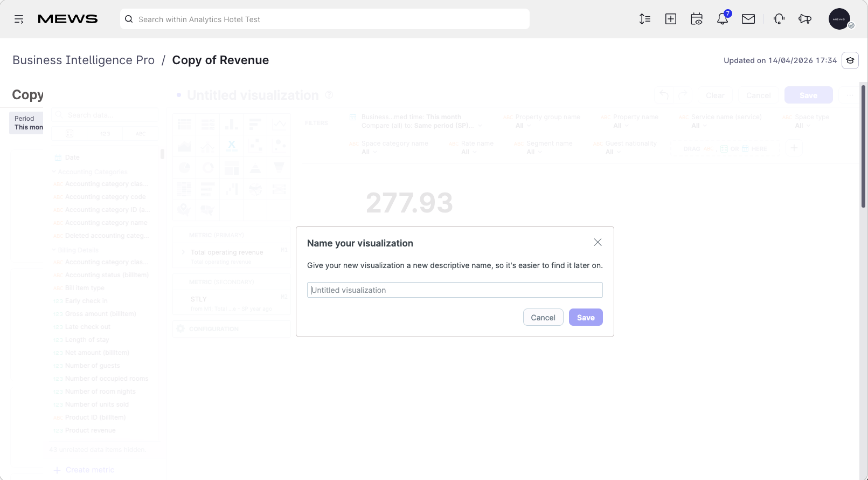The width and height of the screenshot is (868, 480).
Task: Click the Period This month dashboard filter
Action: [26, 123]
